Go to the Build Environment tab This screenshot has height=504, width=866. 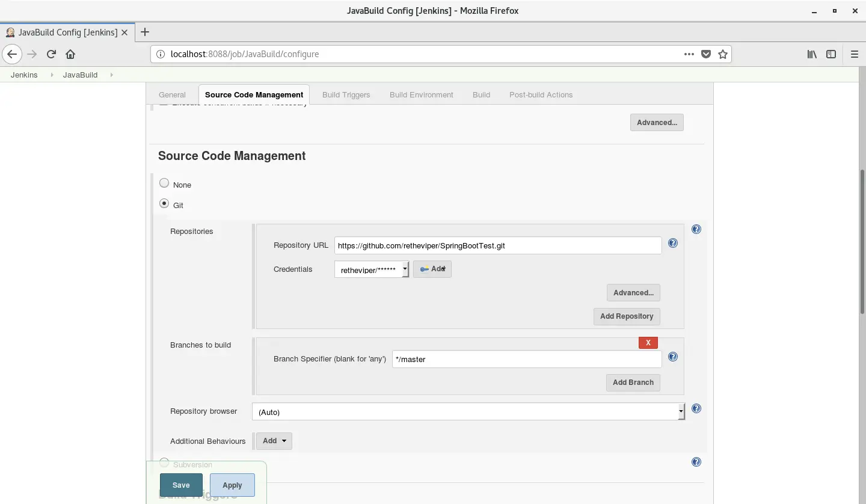click(422, 95)
